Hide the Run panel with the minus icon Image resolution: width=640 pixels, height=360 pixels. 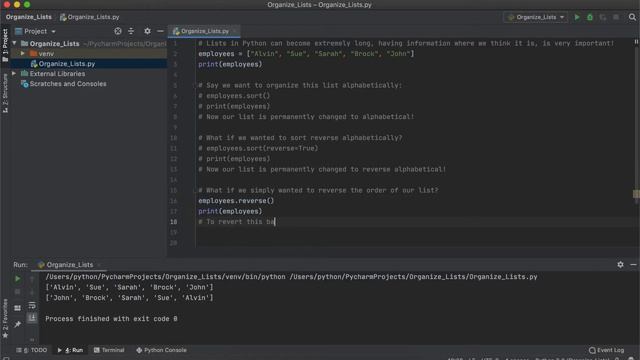(633, 264)
